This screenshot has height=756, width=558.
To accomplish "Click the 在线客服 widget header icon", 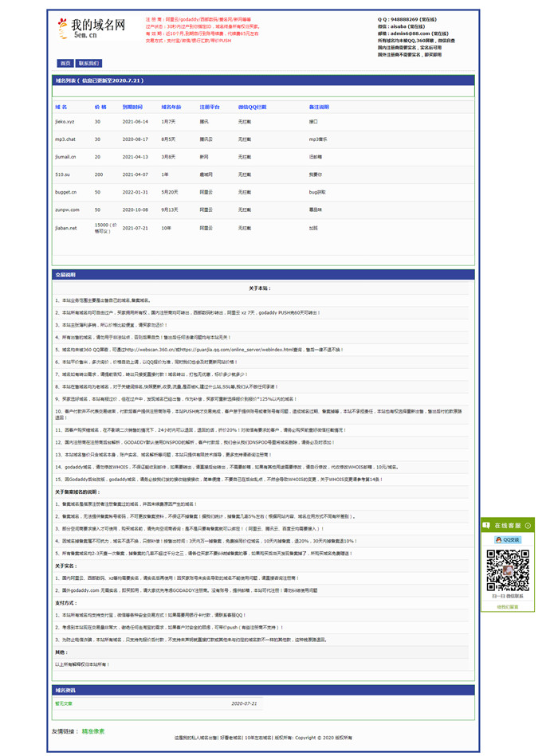I will click(487, 526).
